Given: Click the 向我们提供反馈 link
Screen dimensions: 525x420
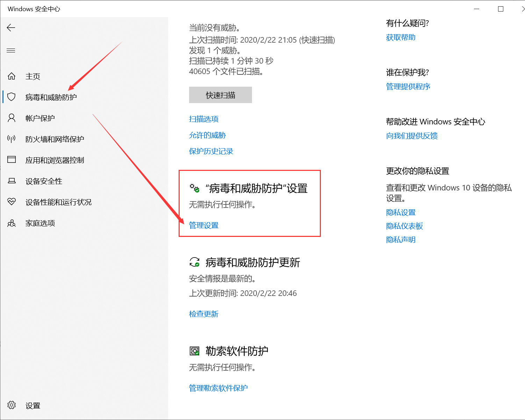Looking at the screenshot, I should tap(412, 136).
